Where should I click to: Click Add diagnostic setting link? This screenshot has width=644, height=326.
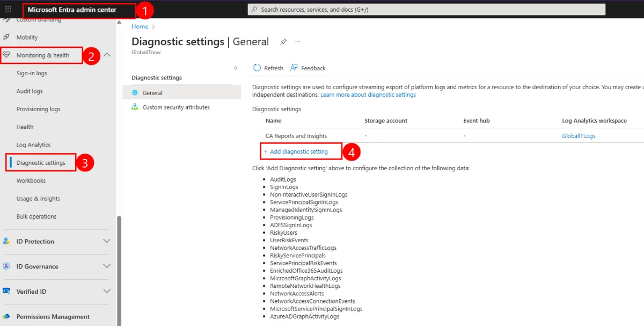[x=298, y=151]
